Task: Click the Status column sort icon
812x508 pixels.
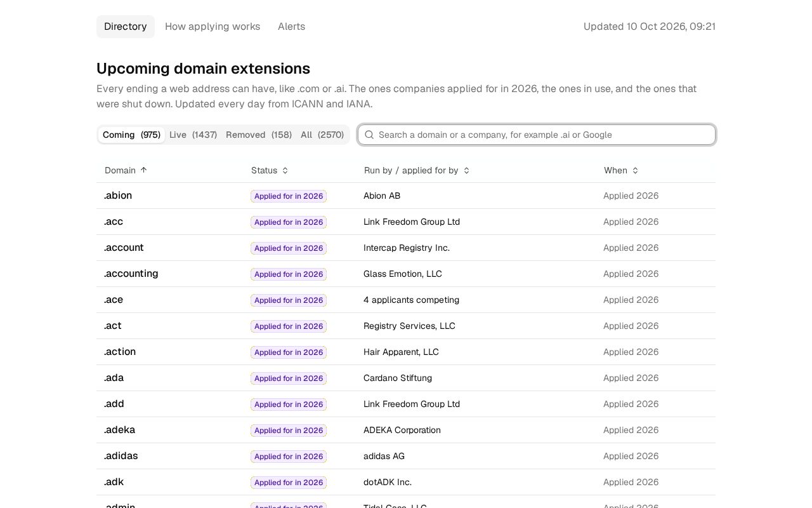Action: pyautogui.click(x=285, y=170)
